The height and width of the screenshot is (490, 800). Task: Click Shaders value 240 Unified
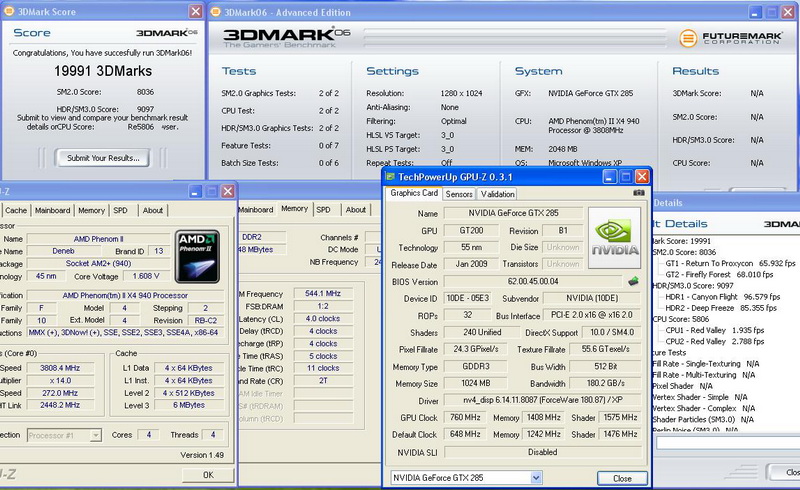pyautogui.click(x=482, y=332)
